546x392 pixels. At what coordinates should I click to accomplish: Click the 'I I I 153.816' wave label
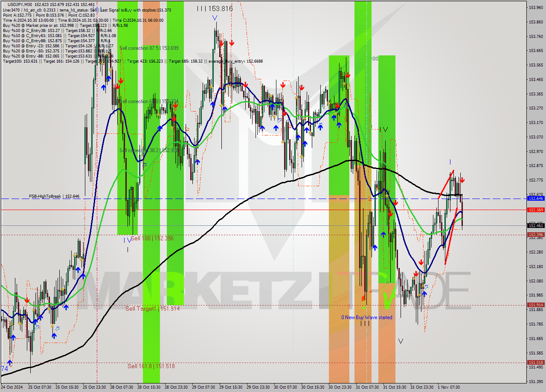(x=215, y=9)
